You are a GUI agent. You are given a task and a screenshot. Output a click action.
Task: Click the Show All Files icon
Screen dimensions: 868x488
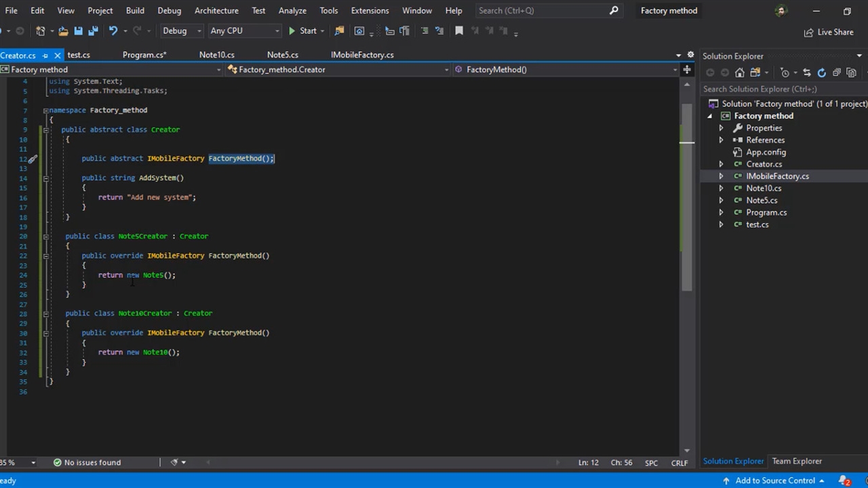[x=851, y=73]
